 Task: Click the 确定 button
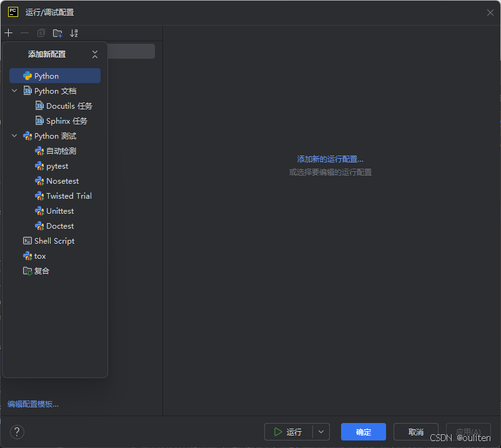click(364, 432)
